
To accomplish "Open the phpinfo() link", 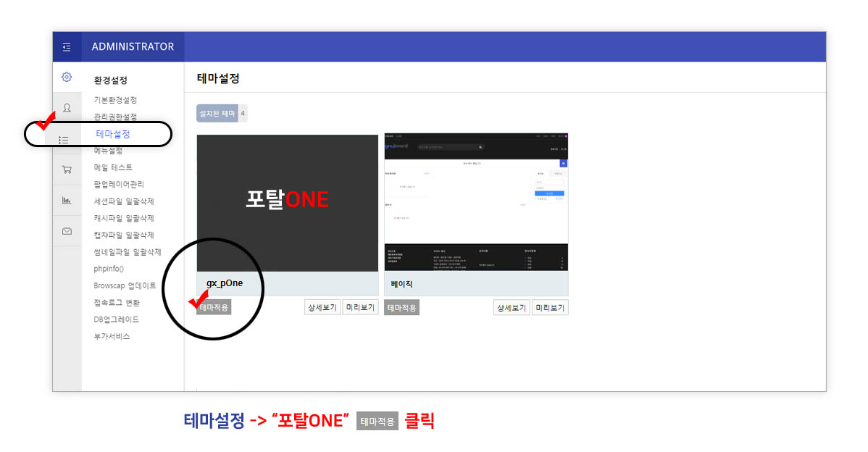I will [x=109, y=268].
